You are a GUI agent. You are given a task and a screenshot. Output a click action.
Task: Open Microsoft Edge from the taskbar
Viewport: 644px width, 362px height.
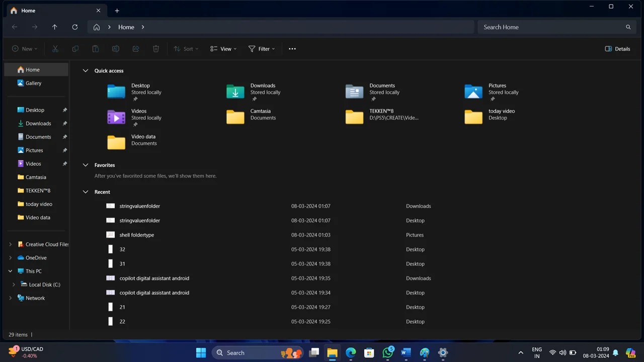pyautogui.click(x=351, y=352)
